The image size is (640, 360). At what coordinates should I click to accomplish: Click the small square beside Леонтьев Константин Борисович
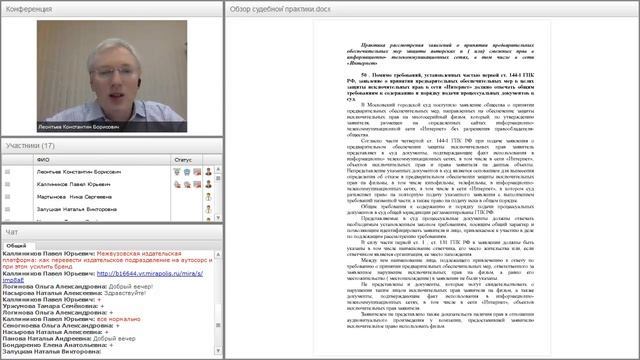point(7,172)
